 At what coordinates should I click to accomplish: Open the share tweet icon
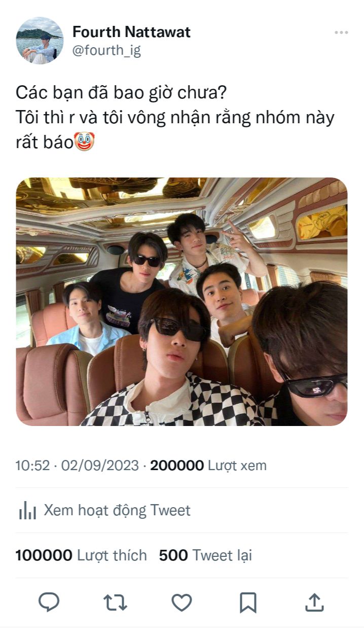[x=314, y=602]
